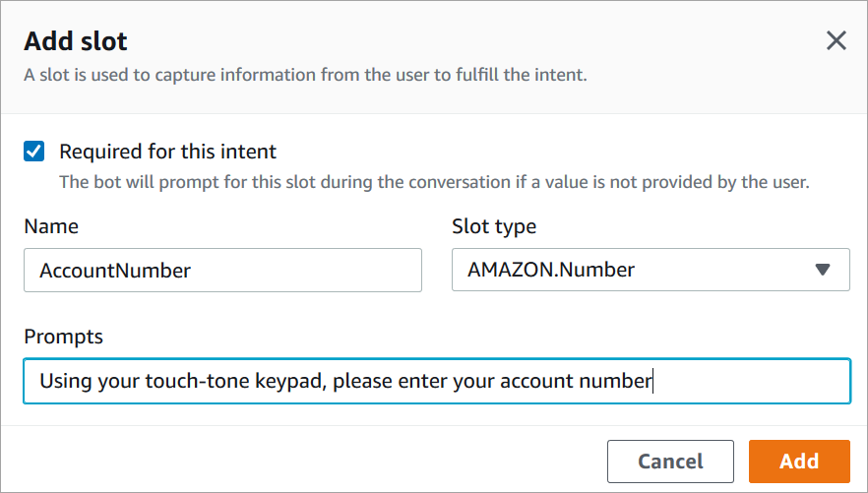Select the AMAZON.Number value text

pos(551,271)
